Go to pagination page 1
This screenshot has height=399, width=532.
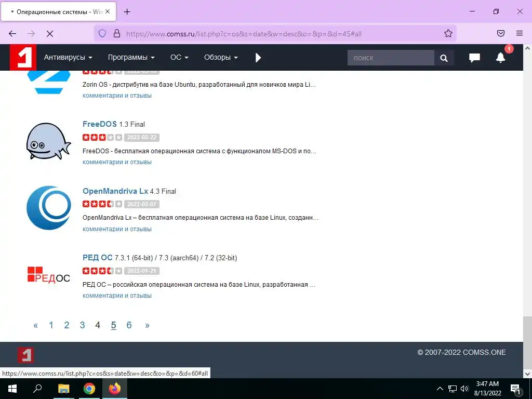tap(51, 325)
